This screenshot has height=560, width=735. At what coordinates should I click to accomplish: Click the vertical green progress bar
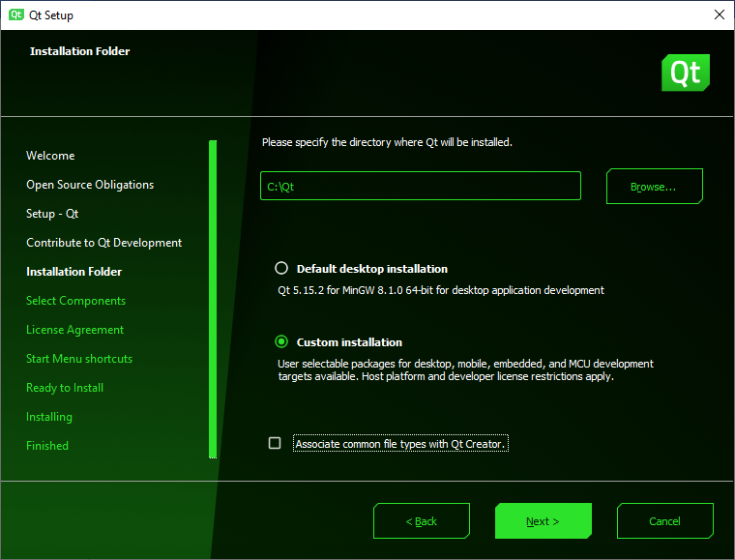(213, 299)
